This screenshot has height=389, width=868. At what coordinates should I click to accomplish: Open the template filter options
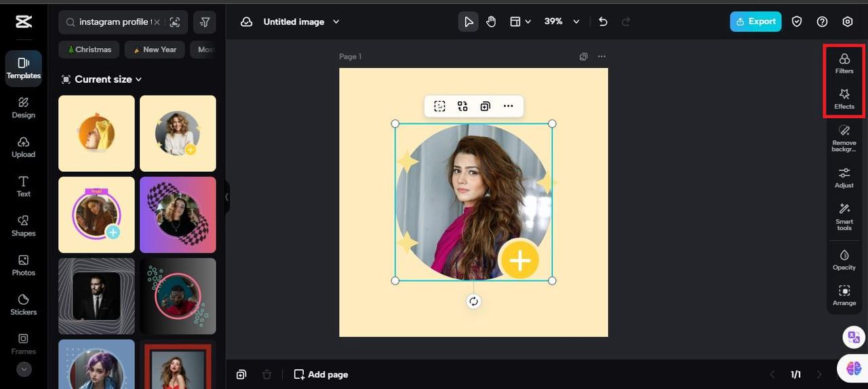[205, 22]
